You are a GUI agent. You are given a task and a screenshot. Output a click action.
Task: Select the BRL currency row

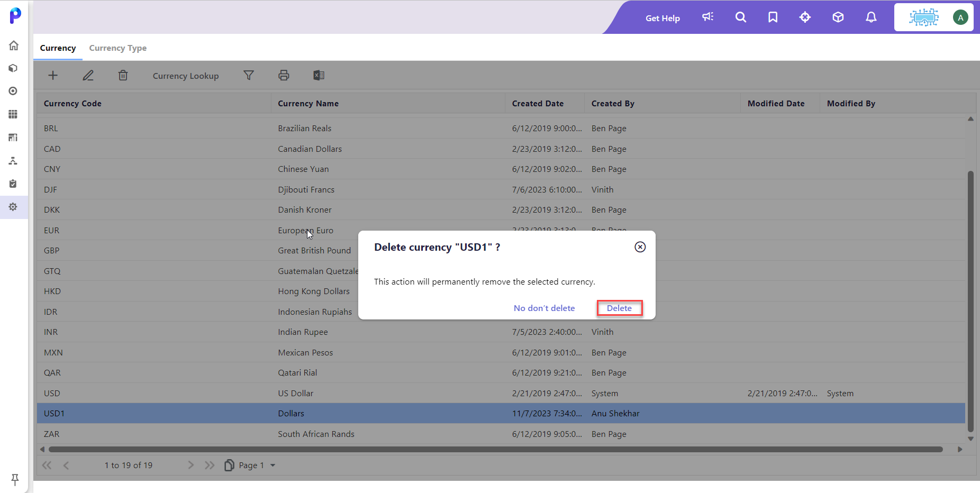(501, 128)
